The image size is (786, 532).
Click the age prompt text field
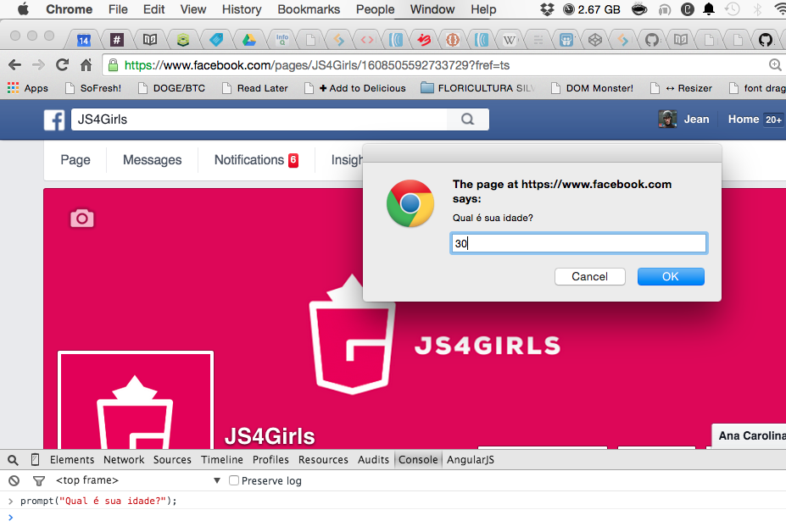click(x=578, y=243)
